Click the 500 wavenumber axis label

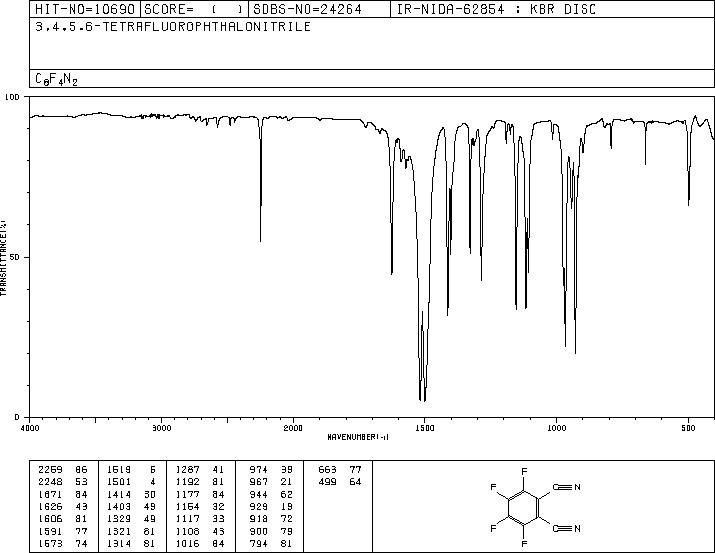coord(688,428)
